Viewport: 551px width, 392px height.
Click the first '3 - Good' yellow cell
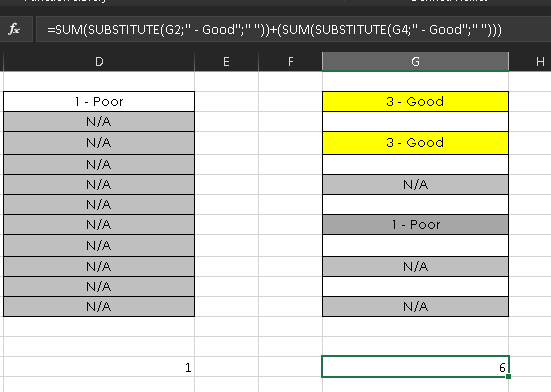coord(415,102)
